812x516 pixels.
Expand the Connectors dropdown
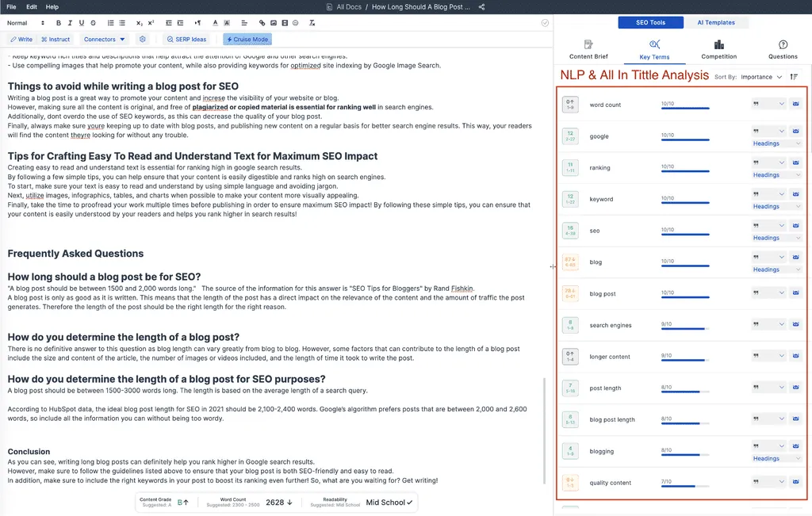click(x=105, y=39)
